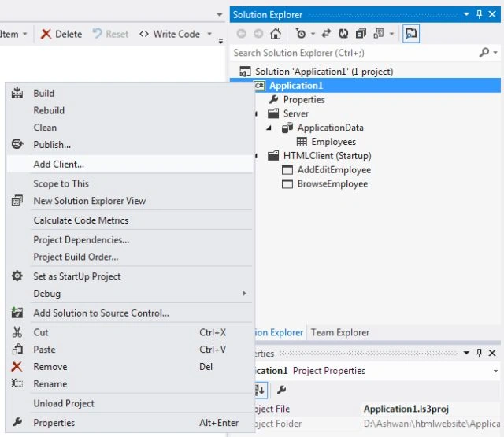The width and height of the screenshot is (504, 437).
Task: Pin the Solution Explorer panel
Action: coord(479,14)
